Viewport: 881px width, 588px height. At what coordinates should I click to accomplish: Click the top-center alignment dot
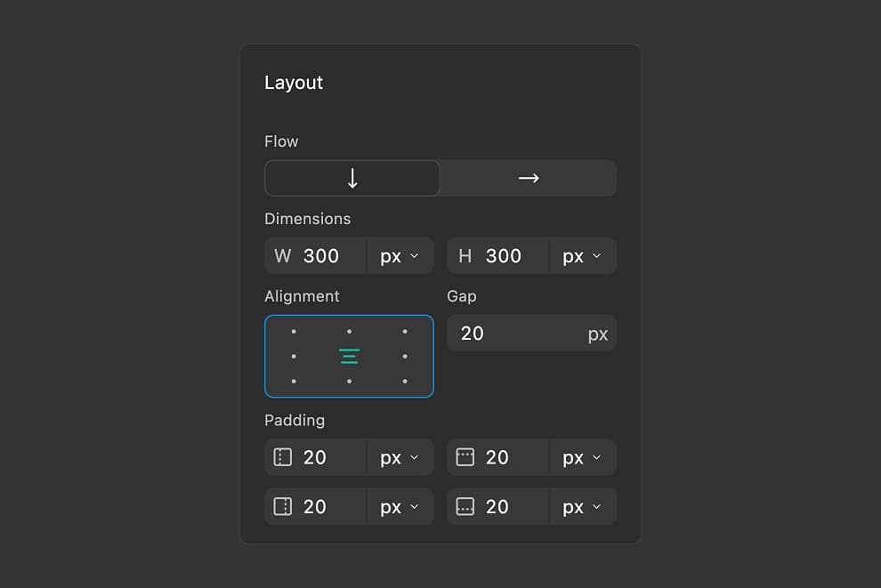pyautogui.click(x=349, y=330)
